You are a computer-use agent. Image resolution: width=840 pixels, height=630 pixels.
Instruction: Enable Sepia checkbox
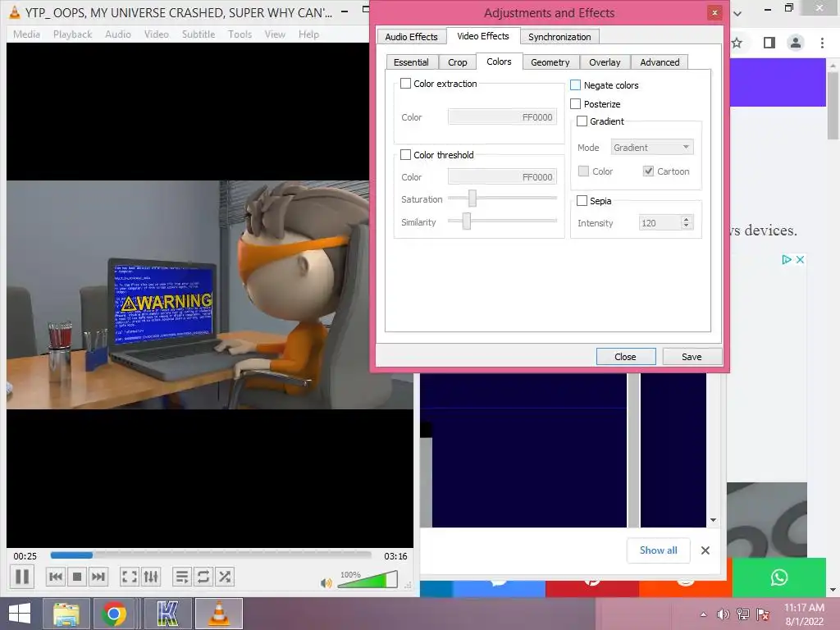[582, 201]
